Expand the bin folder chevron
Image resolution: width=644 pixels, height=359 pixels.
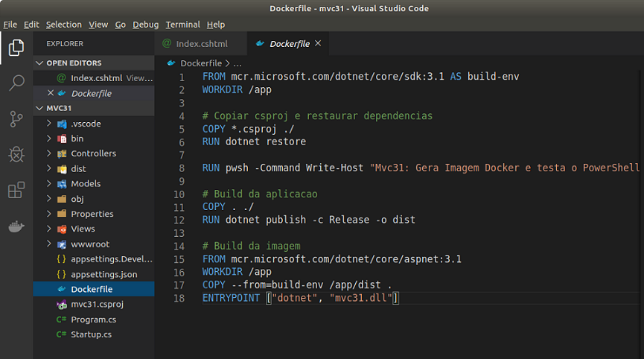coord(49,139)
